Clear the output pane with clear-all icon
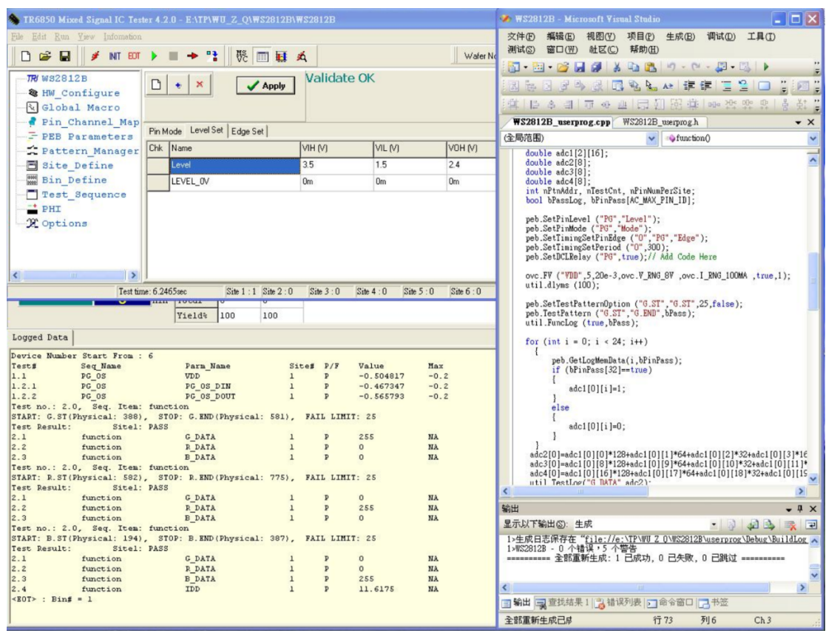This screenshot has width=840, height=639. click(790, 524)
